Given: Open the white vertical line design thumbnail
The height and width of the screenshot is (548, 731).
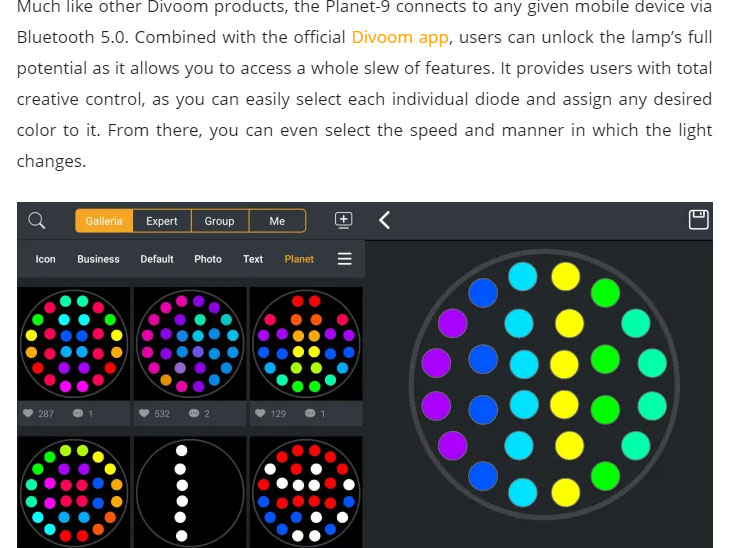Looking at the screenshot, I should point(189,493).
